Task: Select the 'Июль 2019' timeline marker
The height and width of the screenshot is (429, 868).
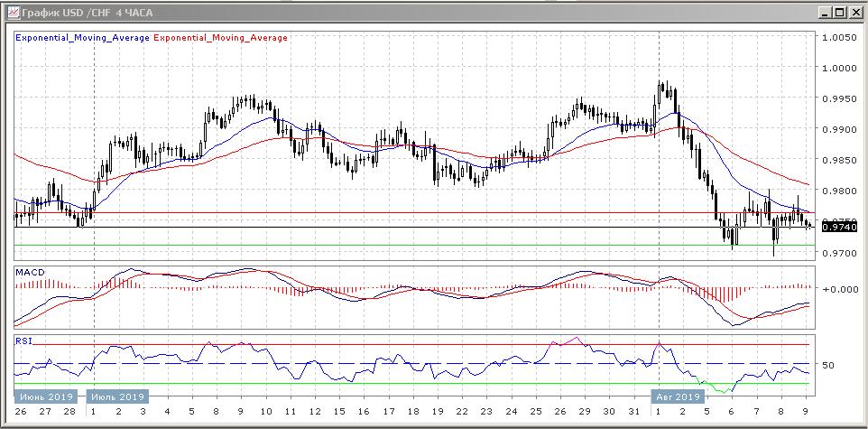Action: (118, 396)
